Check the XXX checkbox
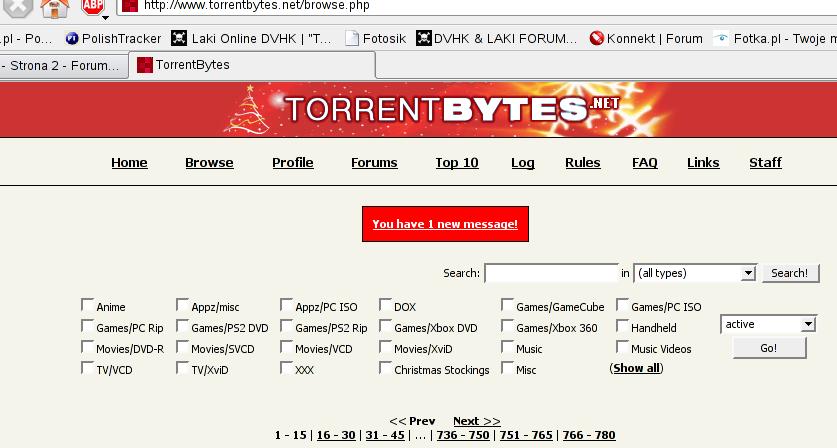The height and width of the screenshot is (448, 837). [286, 368]
